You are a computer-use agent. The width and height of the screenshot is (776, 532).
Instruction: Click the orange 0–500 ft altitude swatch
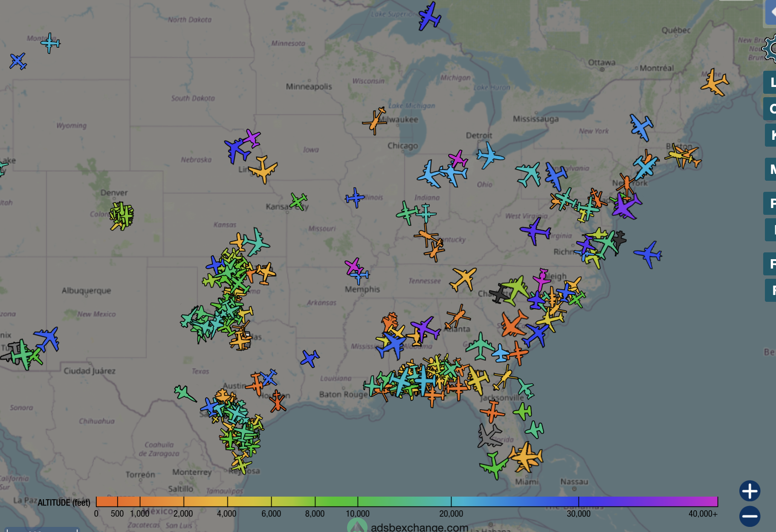[107, 501]
